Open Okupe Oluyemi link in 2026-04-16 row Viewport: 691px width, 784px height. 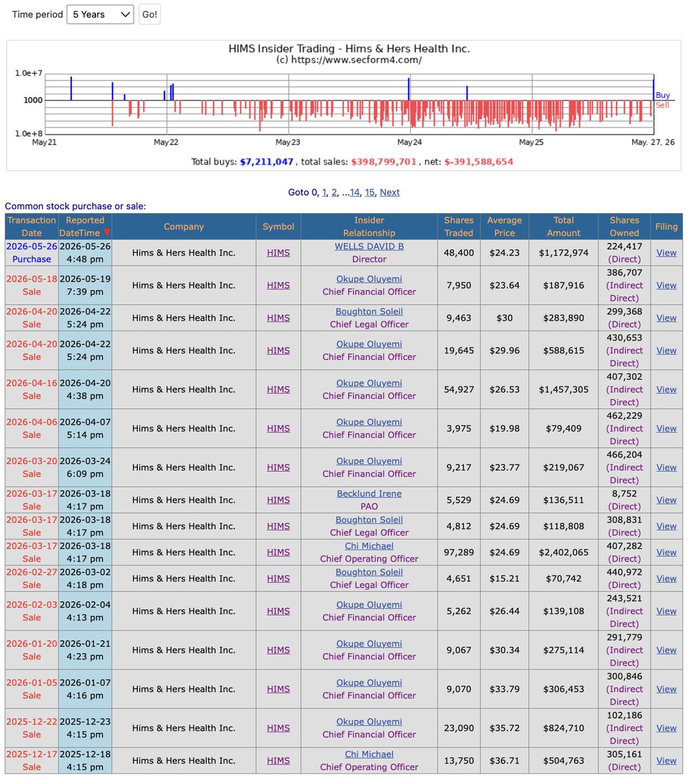(369, 383)
